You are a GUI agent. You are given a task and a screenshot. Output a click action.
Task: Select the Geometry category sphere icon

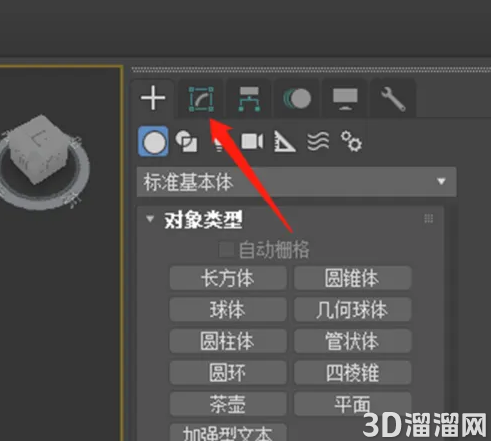pyautogui.click(x=153, y=141)
